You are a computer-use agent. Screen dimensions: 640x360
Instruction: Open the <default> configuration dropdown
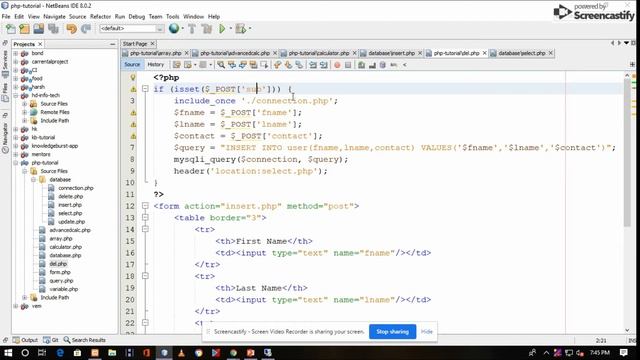132,29
